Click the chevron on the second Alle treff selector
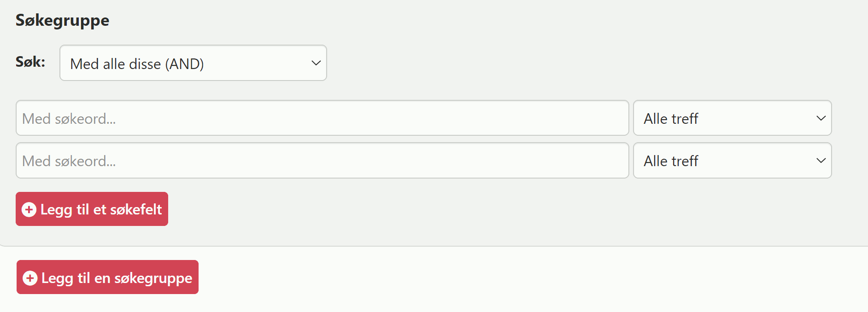The image size is (868, 312). tap(821, 161)
